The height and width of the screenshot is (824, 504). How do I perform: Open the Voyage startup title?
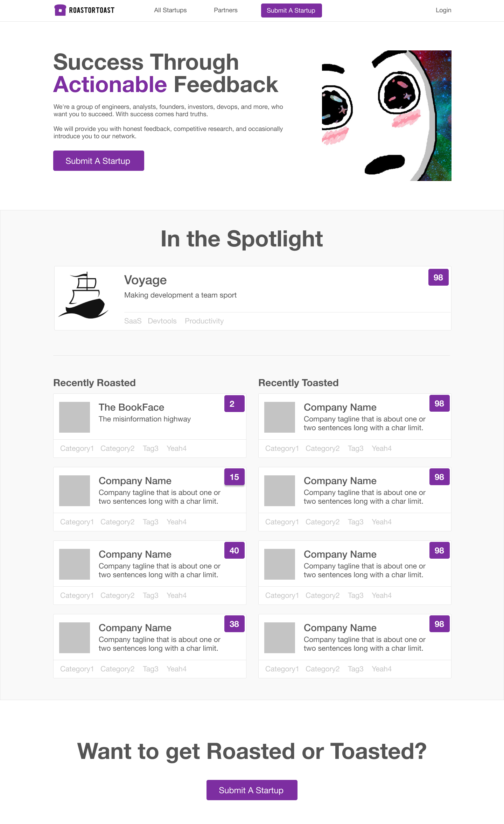click(x=145, y=280)
